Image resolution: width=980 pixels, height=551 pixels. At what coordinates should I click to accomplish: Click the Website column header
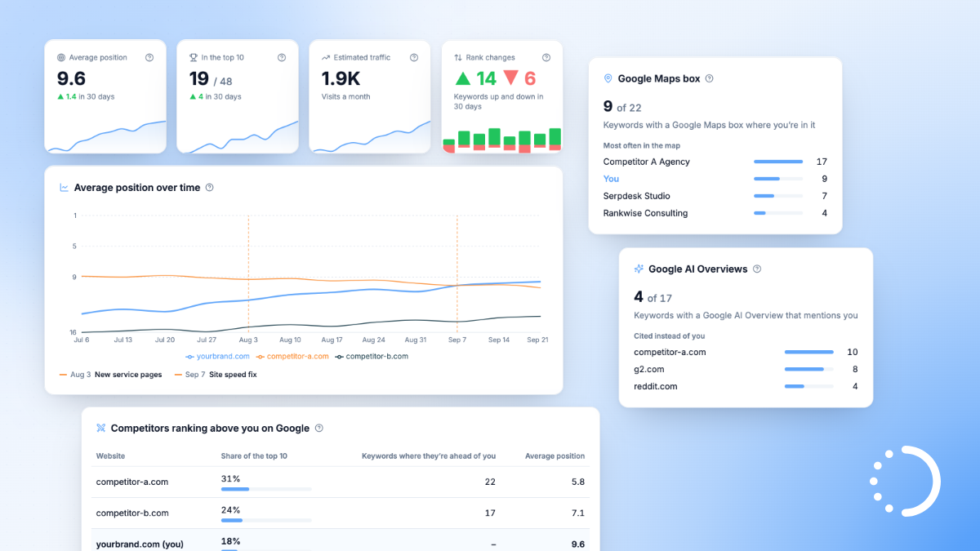[x=111, y=456]
